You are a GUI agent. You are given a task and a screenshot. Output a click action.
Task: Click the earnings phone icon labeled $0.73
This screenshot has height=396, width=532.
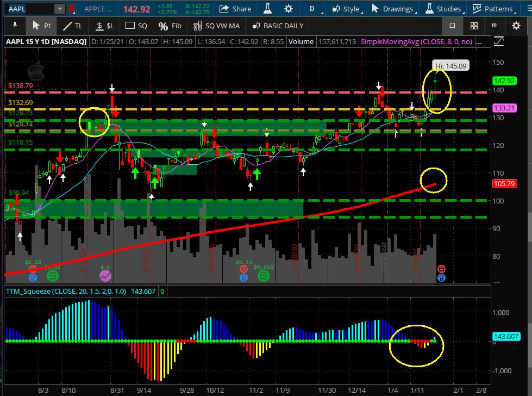(x=243, y=269)
